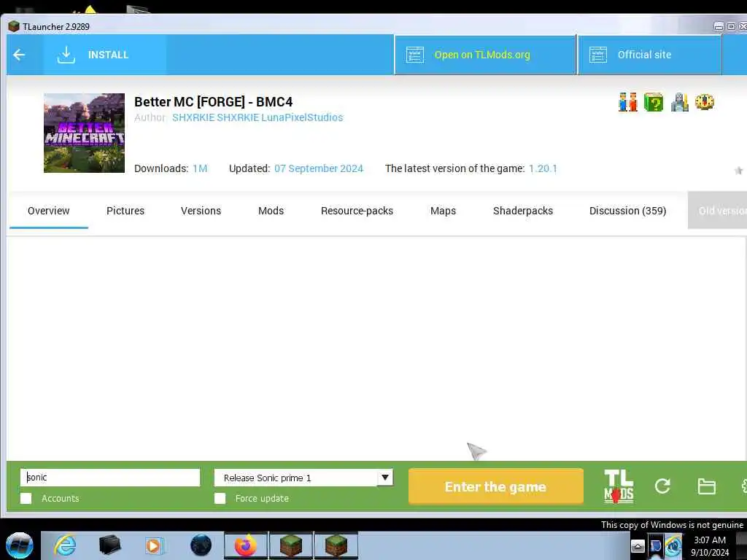Image resolution: width=747 pixels, height=560 pixels.
Task: Click the monitor tray icon
Action: point(656,545)
